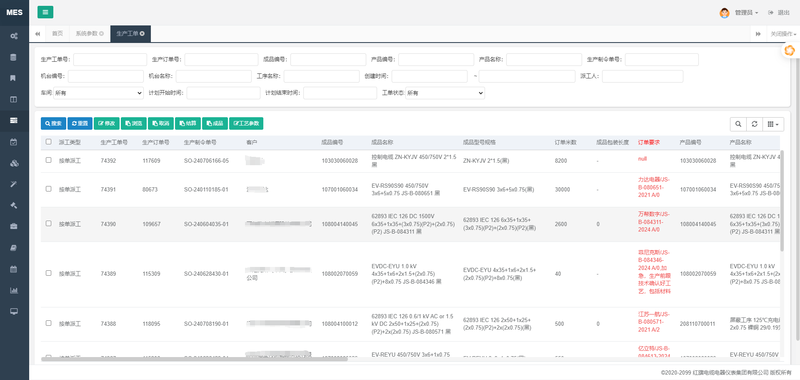The height and width of the screenshot is (380, 800).
Task: Switch to the 系统参数 tab
Action: pos(89,34)
